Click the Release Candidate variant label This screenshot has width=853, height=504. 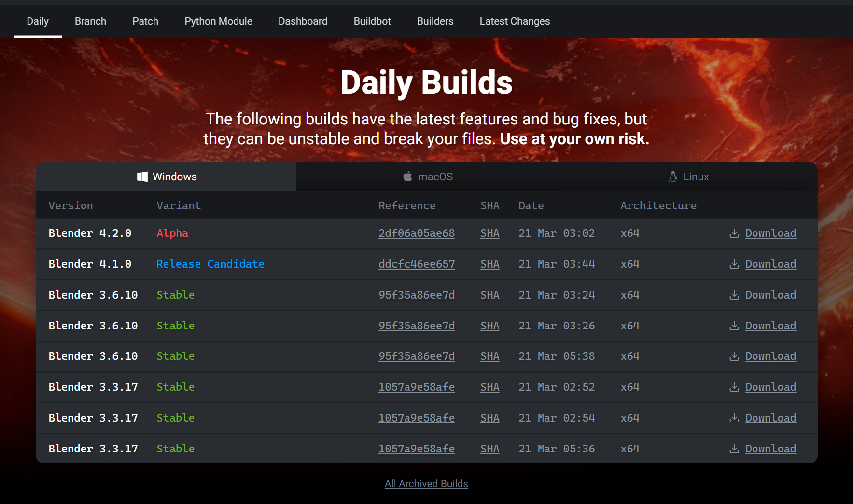coord(210,264)
